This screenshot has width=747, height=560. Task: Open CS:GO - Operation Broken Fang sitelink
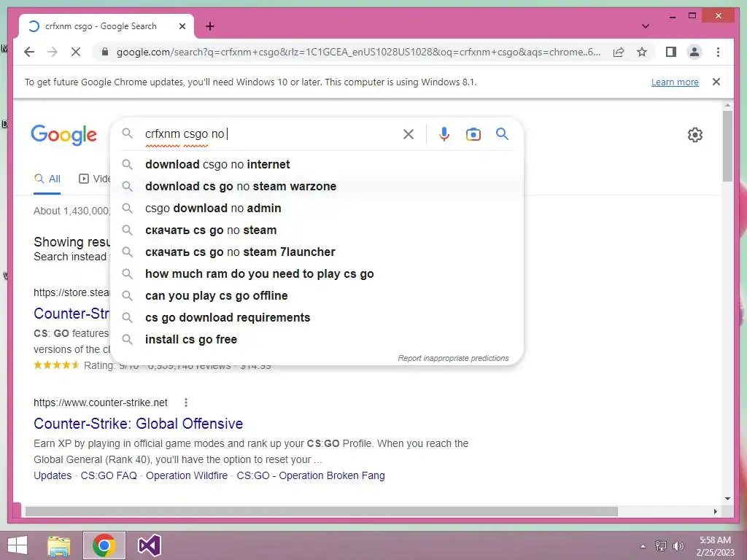311,475
